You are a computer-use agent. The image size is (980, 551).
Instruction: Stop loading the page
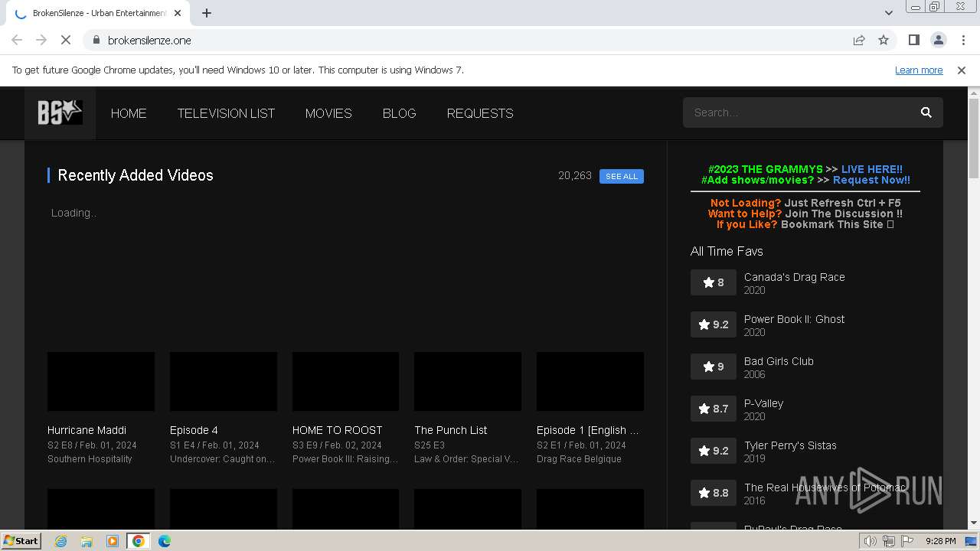click(66, 40)
